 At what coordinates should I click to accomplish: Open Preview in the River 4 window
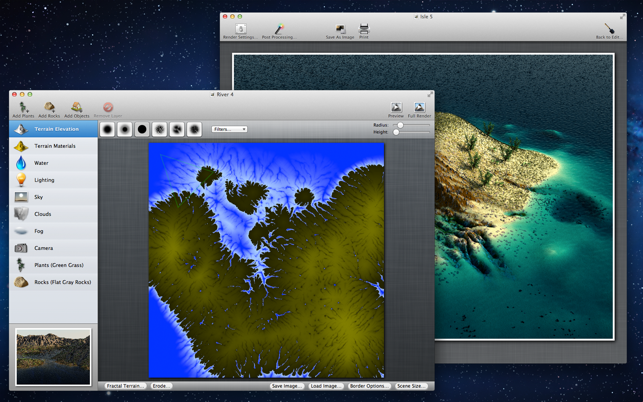[x=396, y=110]
